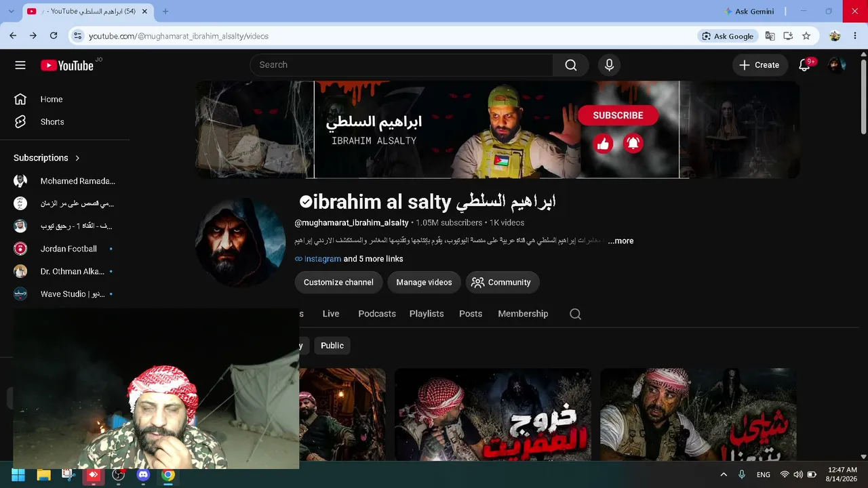Show hidden system tray icons
Screen dimensions: 868x488
point(724,474)
